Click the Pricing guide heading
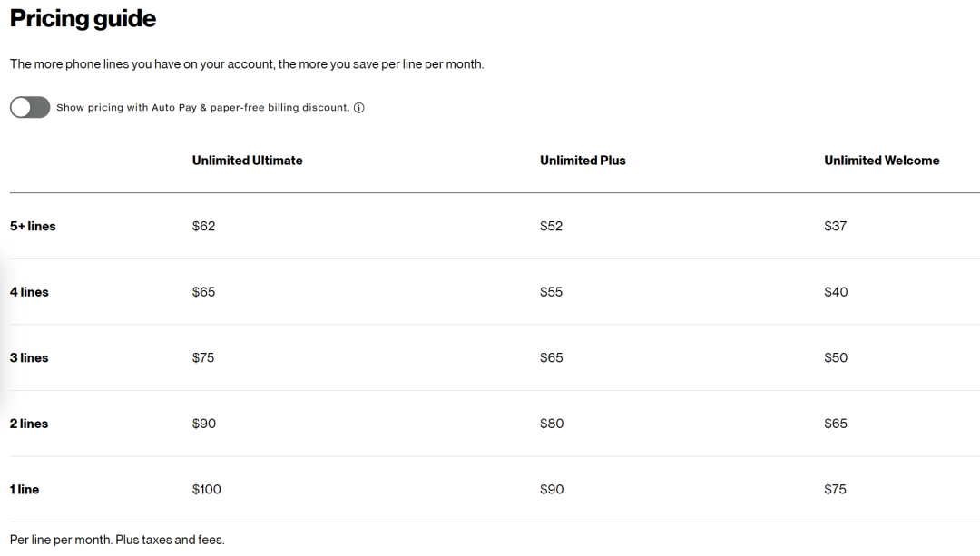980x556 pixels. click(83, 19)
